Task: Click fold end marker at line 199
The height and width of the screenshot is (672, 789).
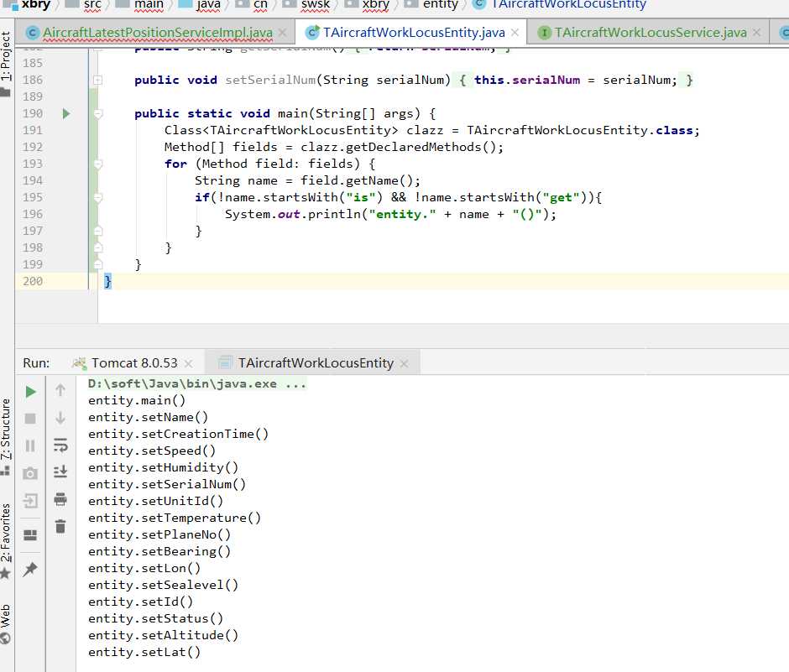Action: [98, 264]
